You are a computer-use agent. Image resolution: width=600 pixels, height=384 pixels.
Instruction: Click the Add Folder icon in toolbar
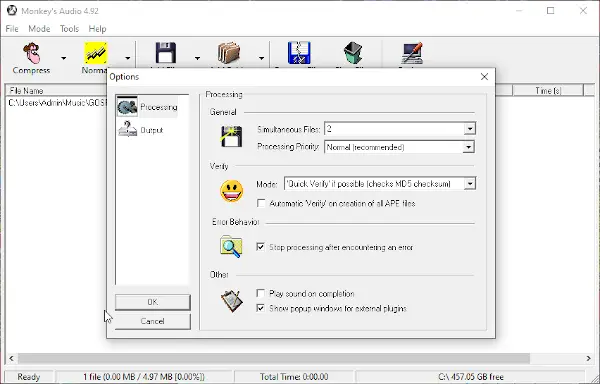pos(229,53)
